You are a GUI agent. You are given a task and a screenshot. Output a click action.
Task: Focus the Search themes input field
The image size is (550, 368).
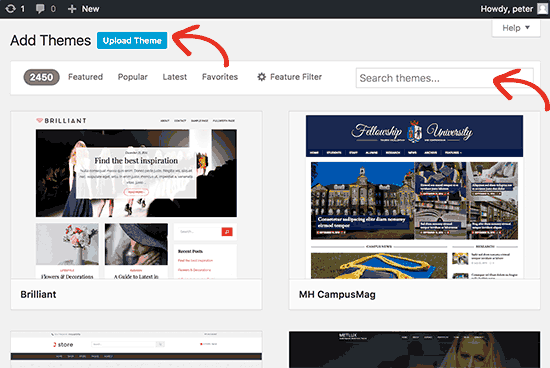click(445, 78)
